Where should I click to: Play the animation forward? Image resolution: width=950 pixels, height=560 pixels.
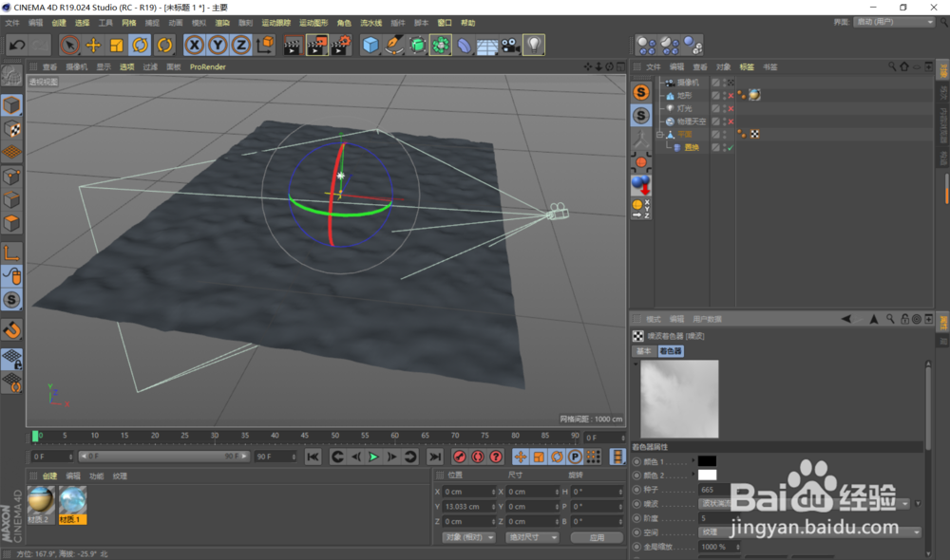[373, 457]
